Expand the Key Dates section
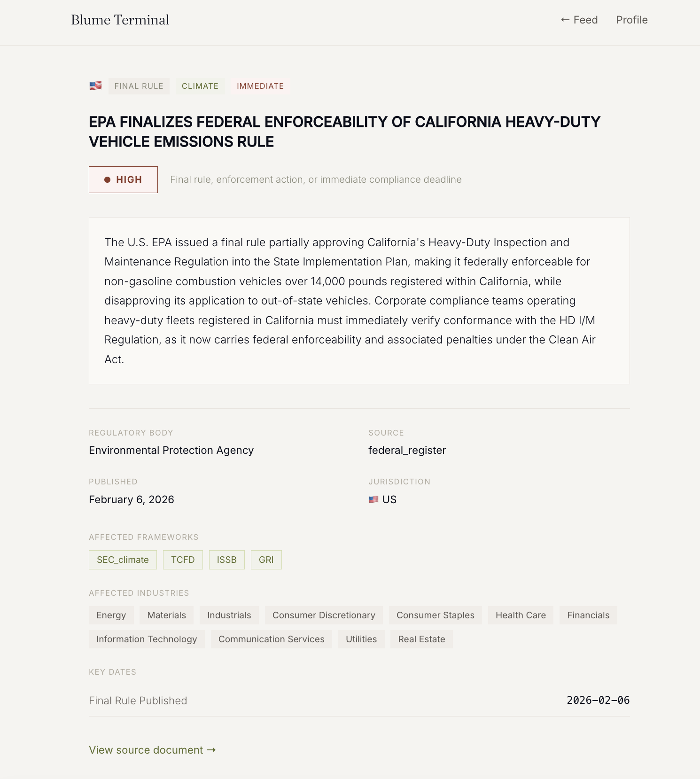The height and width of the screenshot is (779, 700). pos(113,672)
